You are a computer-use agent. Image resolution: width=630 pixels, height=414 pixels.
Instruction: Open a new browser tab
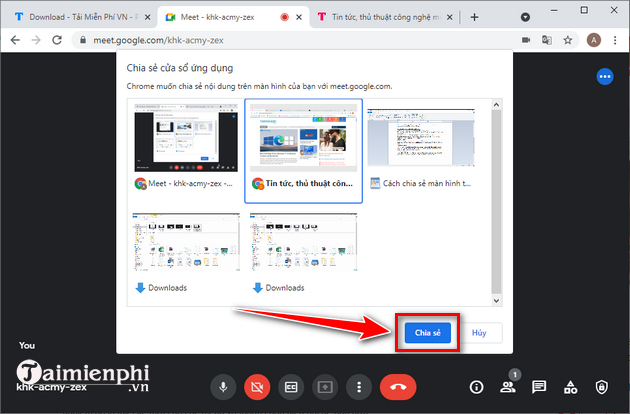474,17
